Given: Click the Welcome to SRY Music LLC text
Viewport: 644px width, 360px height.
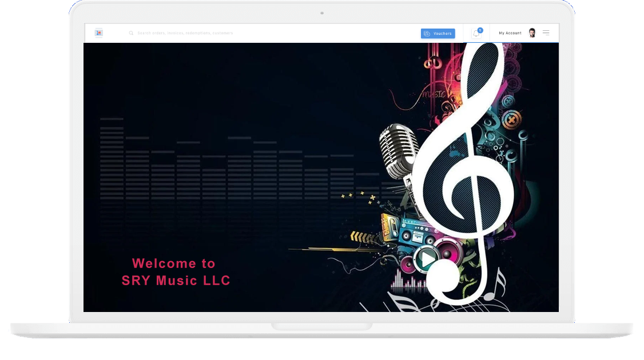Looking at the screenshot, I should click(x=176, y=272).
